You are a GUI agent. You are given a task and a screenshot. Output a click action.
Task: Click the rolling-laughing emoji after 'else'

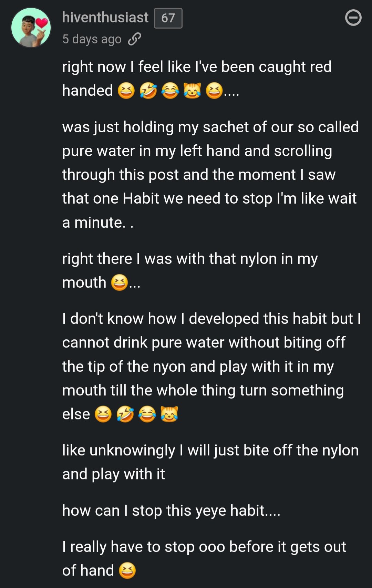tap(125, 414)
